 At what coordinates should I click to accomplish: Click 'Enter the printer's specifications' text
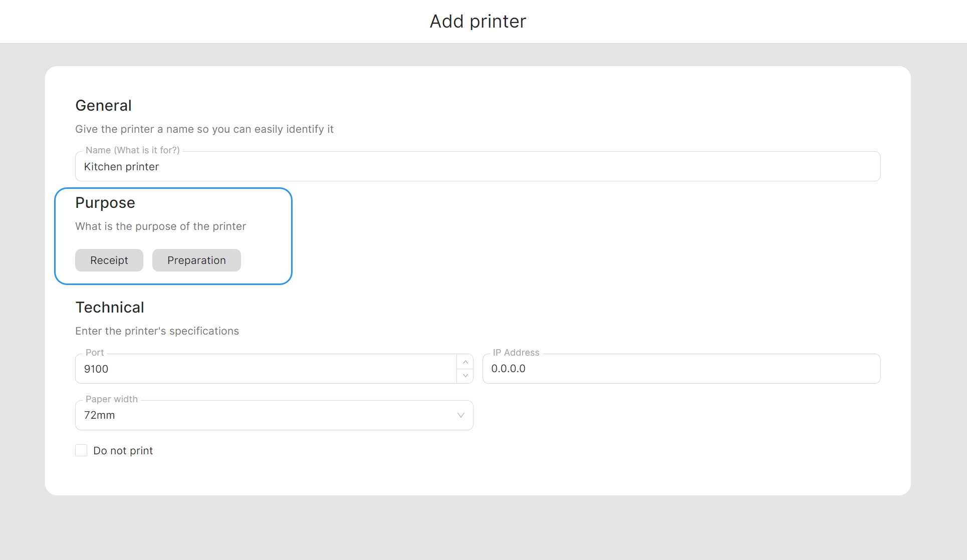(x=157, y=331)
